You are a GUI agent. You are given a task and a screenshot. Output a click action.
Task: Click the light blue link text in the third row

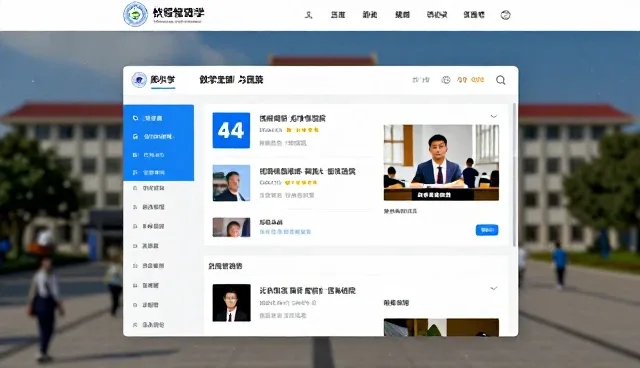(x=285, y=232)
